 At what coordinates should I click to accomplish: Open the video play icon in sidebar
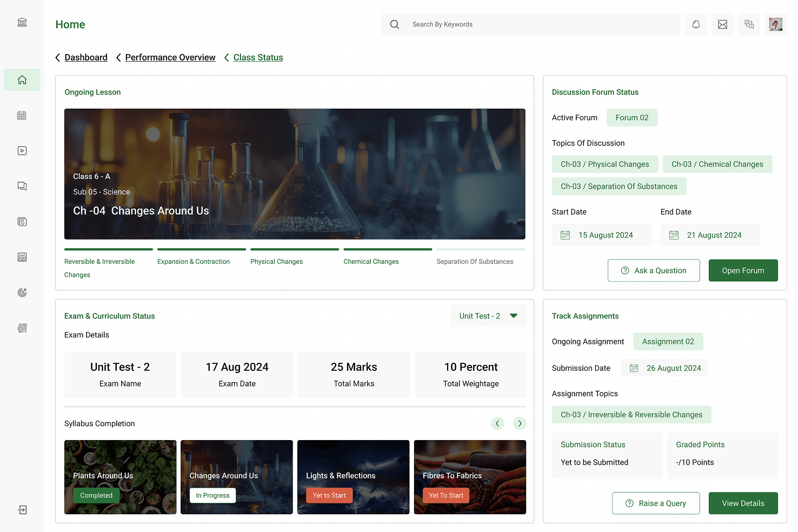click(x=22, y=151)
